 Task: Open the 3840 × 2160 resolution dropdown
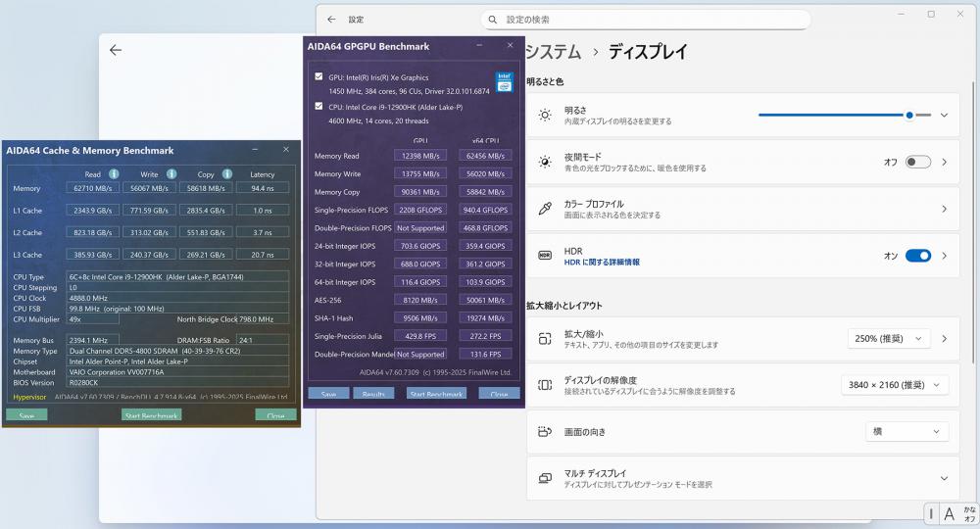pos(894,385)
